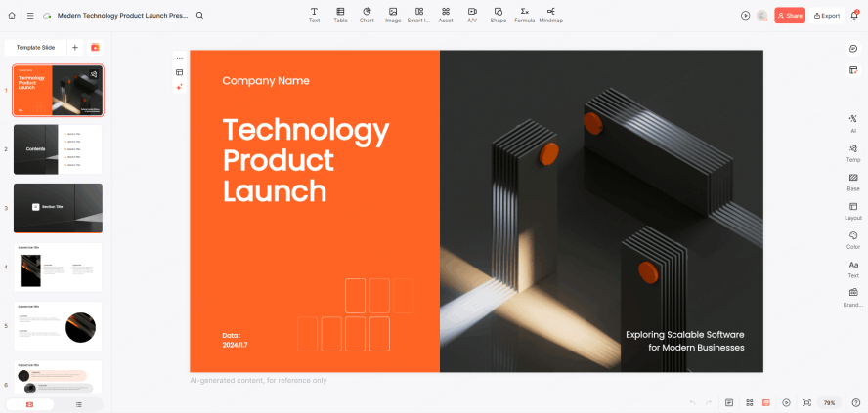Open the Temp templates panel

click(x=853, y=152)
